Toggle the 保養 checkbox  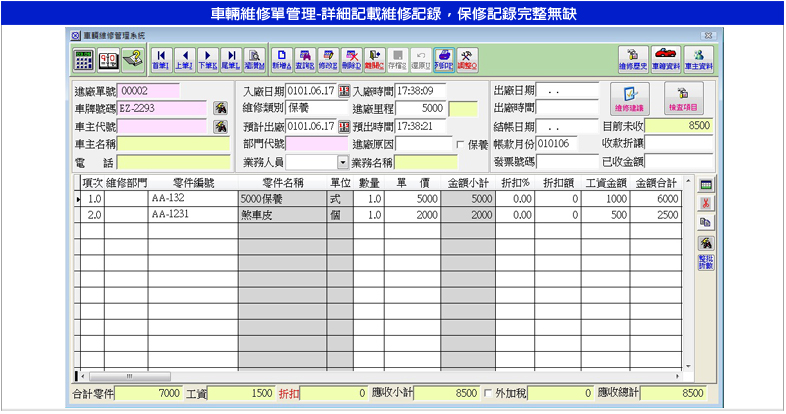tap(461, 145)
